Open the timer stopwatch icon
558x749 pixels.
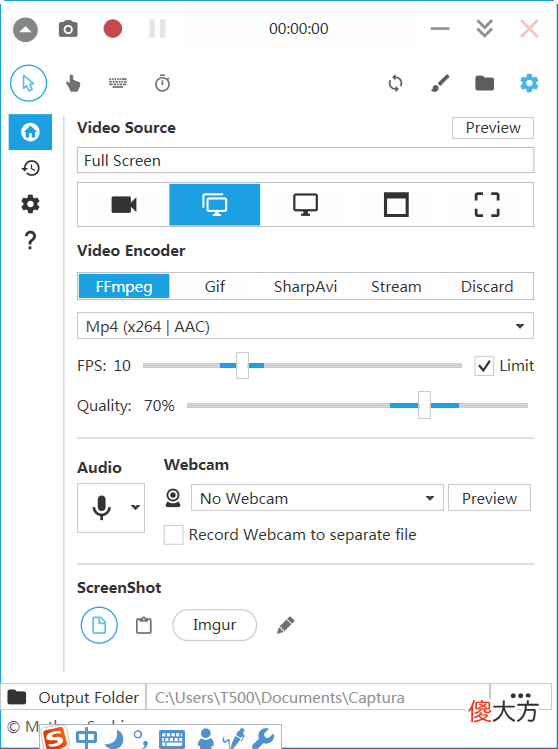click(162, 84)
